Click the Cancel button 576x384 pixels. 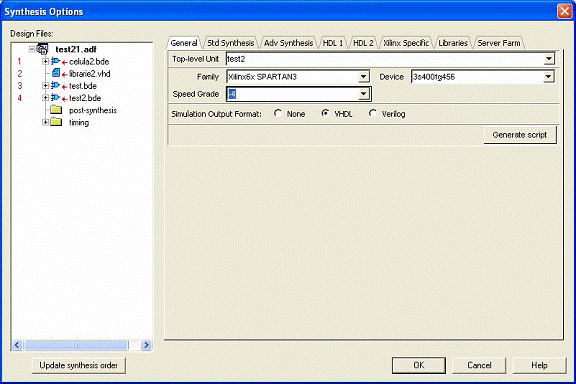(479, 365)
